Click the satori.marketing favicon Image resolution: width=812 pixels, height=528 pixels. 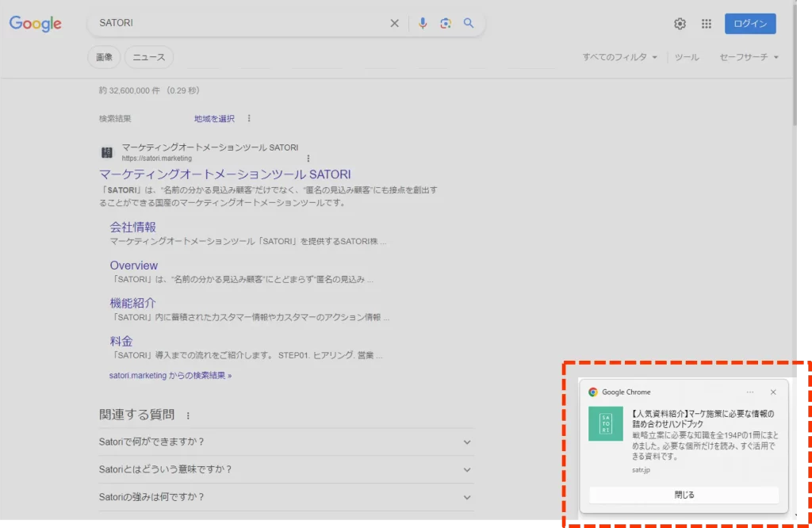(107, 153)
